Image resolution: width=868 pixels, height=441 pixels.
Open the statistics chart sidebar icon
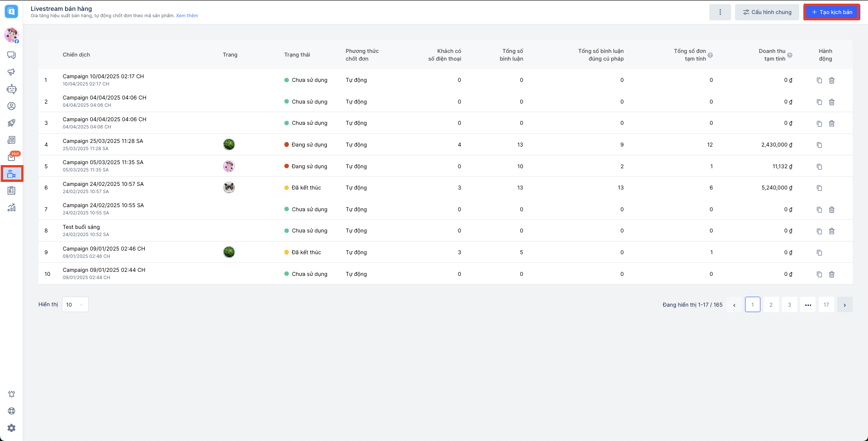(x=12, y=208)
